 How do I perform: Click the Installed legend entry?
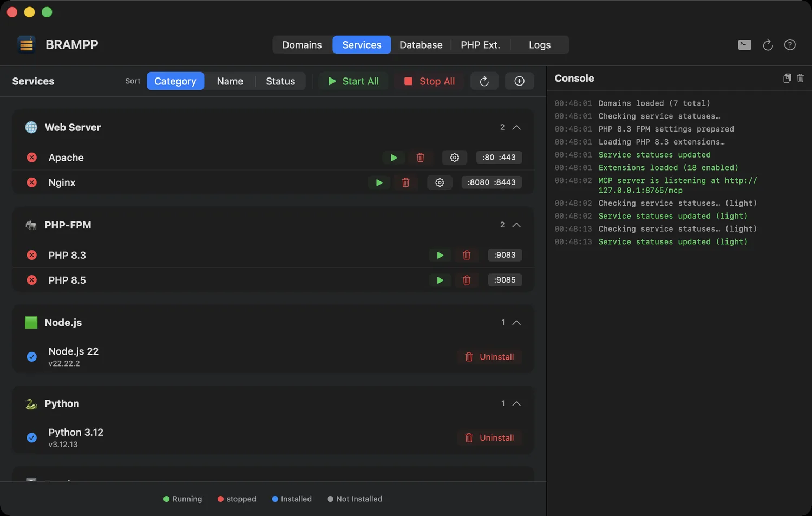[292, 499]
